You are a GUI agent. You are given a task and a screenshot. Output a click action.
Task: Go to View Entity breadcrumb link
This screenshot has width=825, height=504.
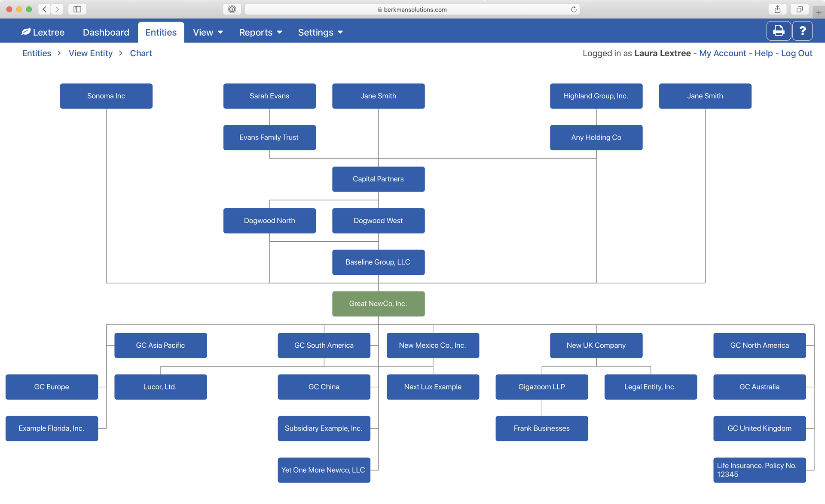coord(91,53)
